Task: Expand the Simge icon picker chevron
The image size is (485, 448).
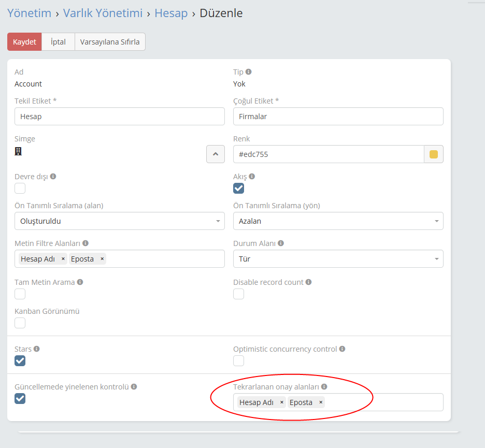Action: coord(216,154)
